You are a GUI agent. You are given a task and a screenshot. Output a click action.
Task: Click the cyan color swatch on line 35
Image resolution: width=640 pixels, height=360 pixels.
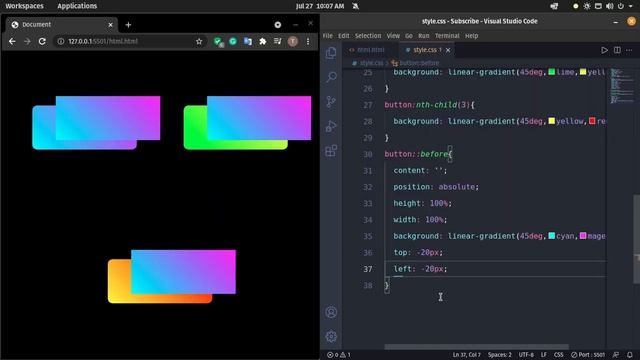click(x=551, y=236)
